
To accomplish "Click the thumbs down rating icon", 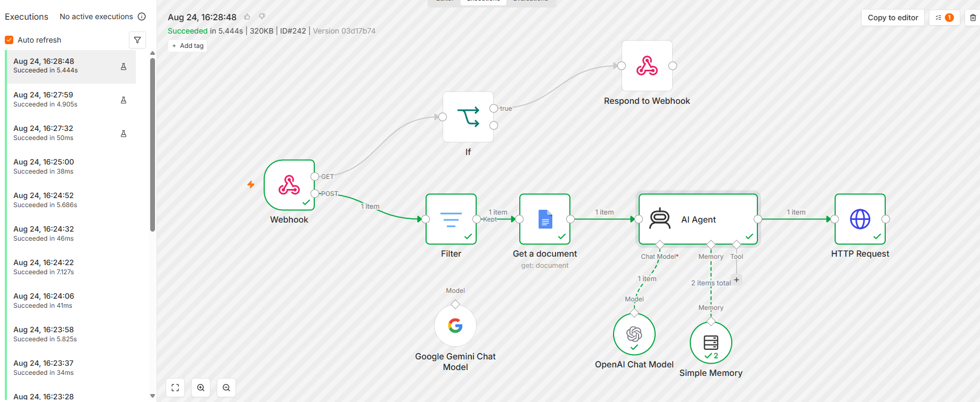I will [262, 17].
